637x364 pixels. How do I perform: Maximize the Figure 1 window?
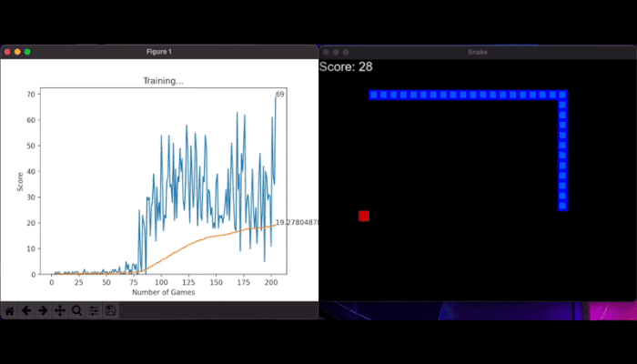point(27,52)
